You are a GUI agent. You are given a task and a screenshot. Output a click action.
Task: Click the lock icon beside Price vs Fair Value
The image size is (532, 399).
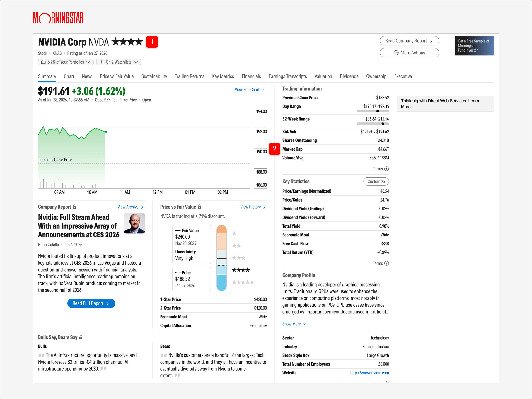199,207
